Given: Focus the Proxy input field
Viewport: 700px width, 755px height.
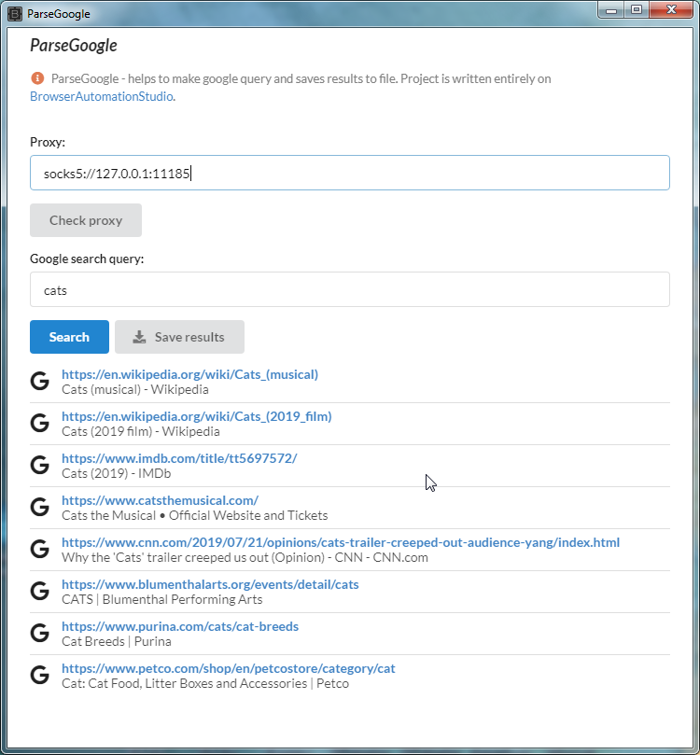Looking at the screenshot, I should pos(349,173).
